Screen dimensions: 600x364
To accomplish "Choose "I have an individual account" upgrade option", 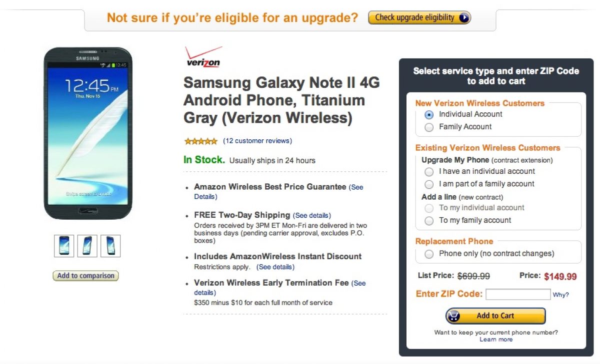I will (x=429, y=172).
